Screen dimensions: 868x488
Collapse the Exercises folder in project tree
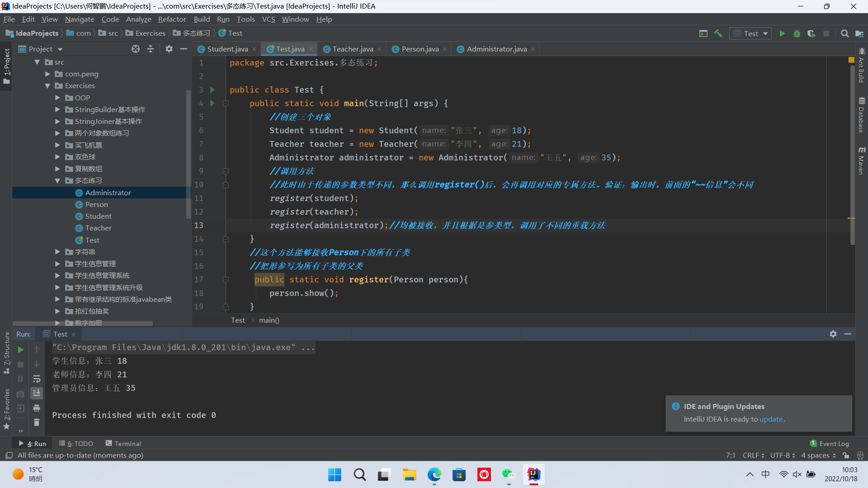[47, 86]
